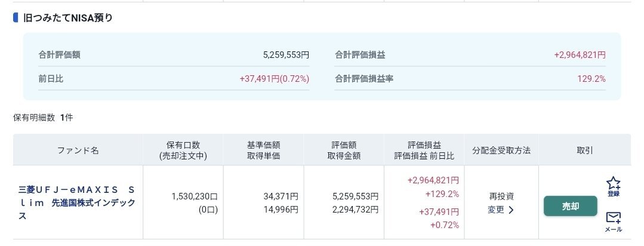
Task: Click the 取得金額 2,294,732円 cell
Action: 355,210
